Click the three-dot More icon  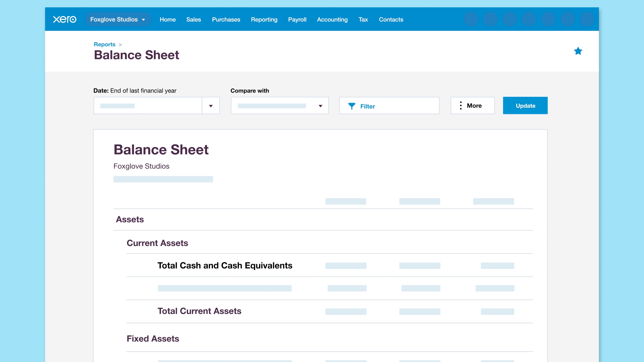461,106
